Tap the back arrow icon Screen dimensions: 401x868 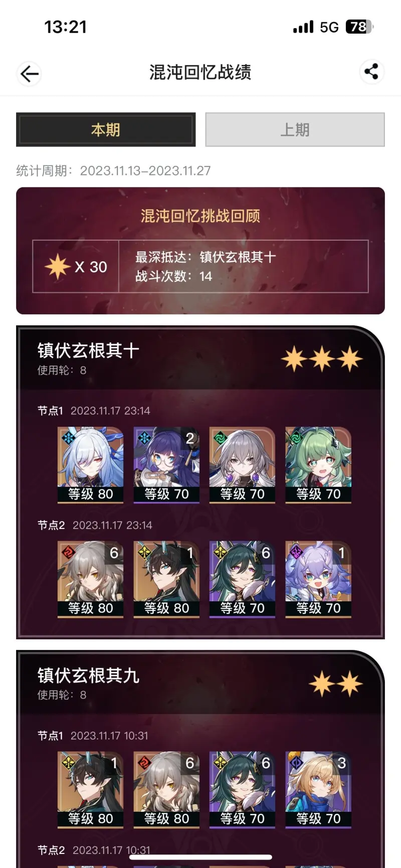tap(29, 74)
